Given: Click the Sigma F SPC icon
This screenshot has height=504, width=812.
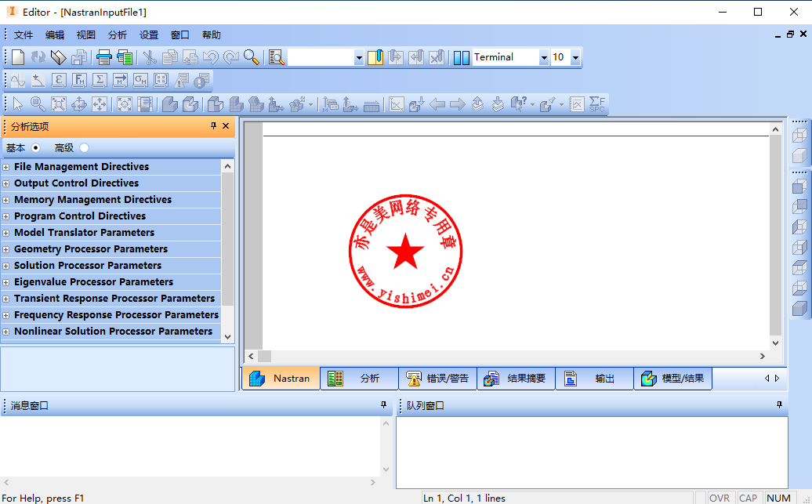Looking at the screenshot, I should pos(597,104).
